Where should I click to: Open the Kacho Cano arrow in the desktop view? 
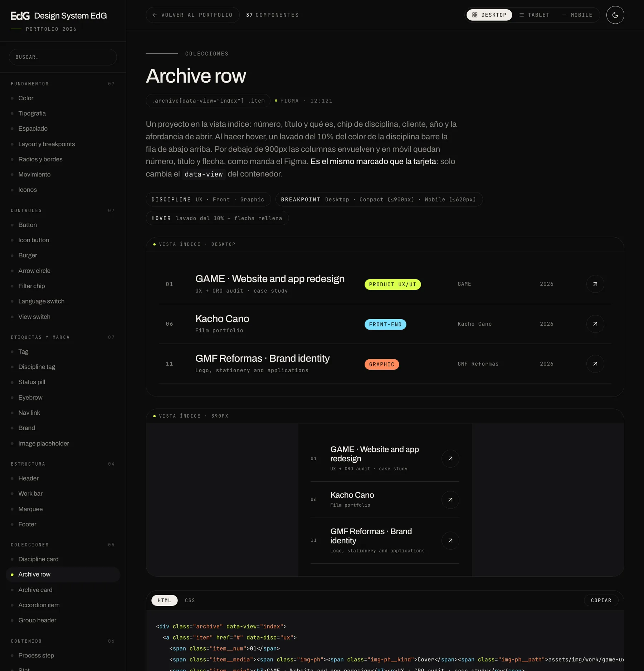pos(595,324)
